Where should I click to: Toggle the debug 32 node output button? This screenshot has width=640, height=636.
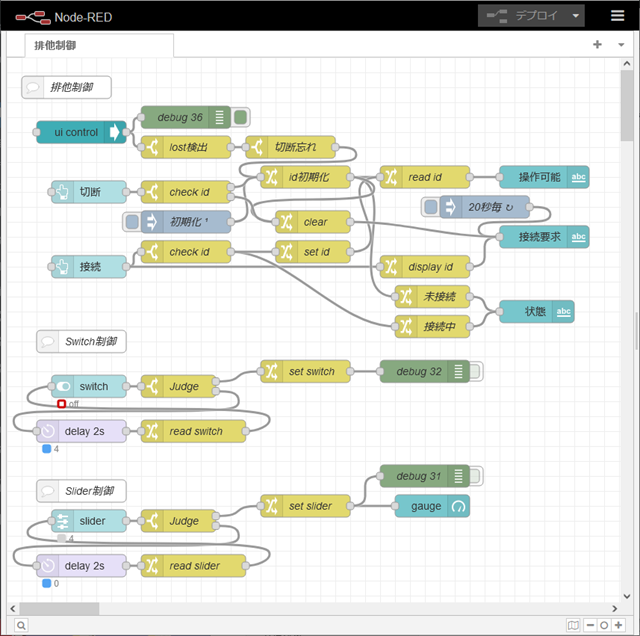(477, 371)
